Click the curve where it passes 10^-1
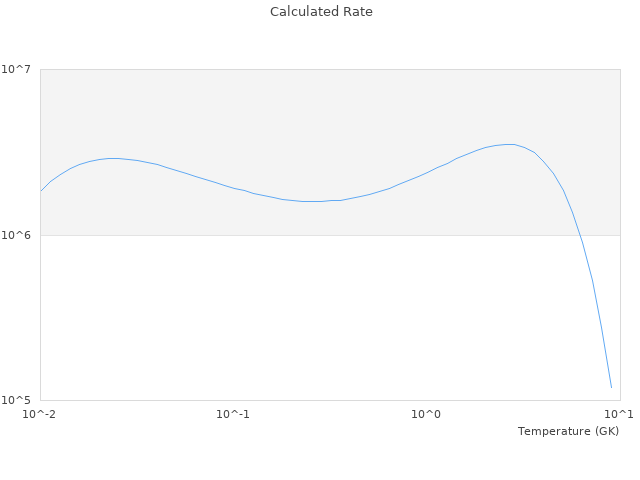 click(233, 188)
